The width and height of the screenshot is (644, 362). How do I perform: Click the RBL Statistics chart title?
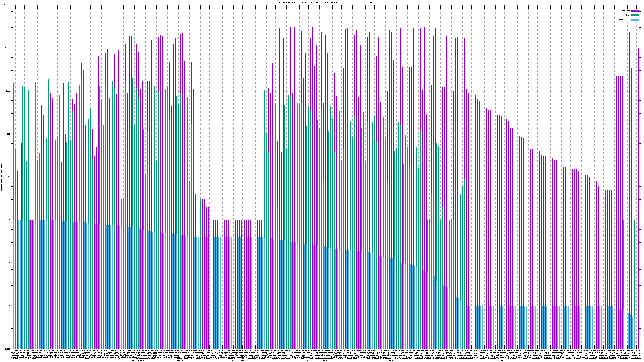tap(325, 2)
